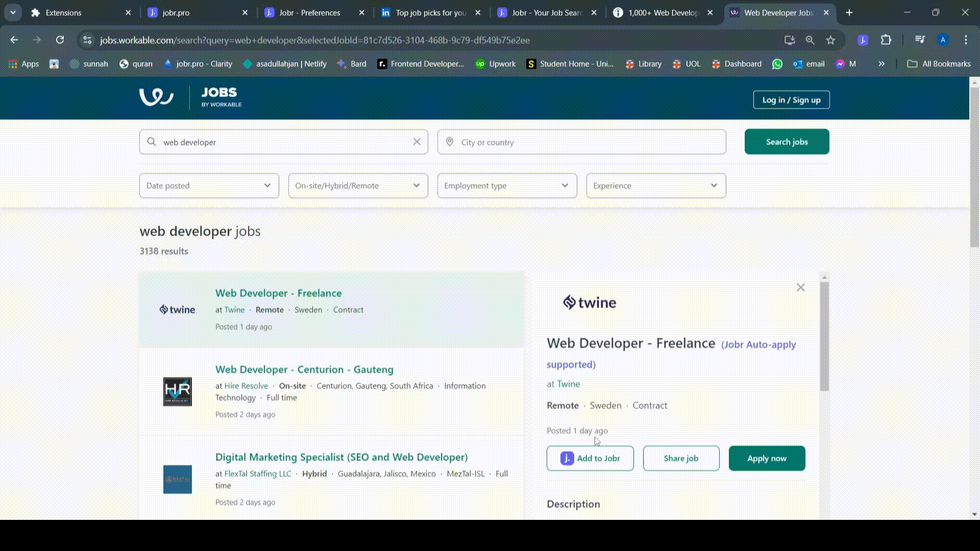Open the Frontend Developer bookmark
980x551 pixels.
421,64
